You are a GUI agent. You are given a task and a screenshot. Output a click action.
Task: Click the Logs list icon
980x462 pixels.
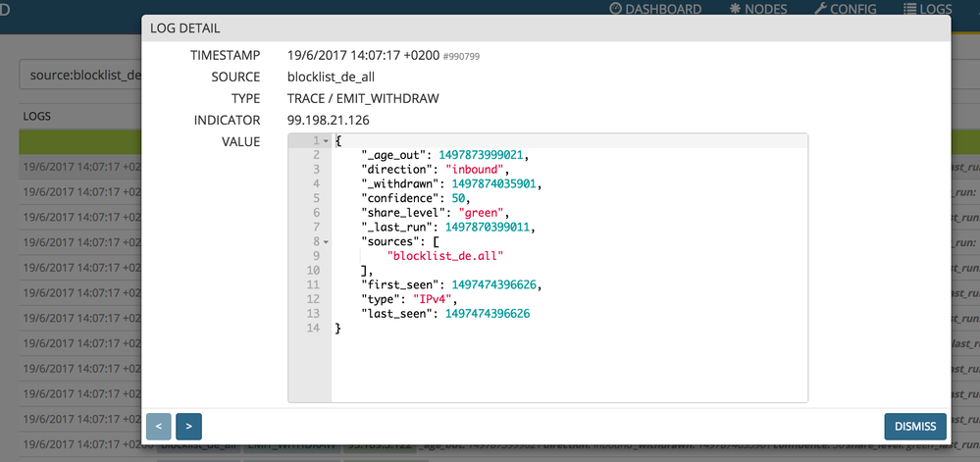pyautogui.click(x=910, y=9)
